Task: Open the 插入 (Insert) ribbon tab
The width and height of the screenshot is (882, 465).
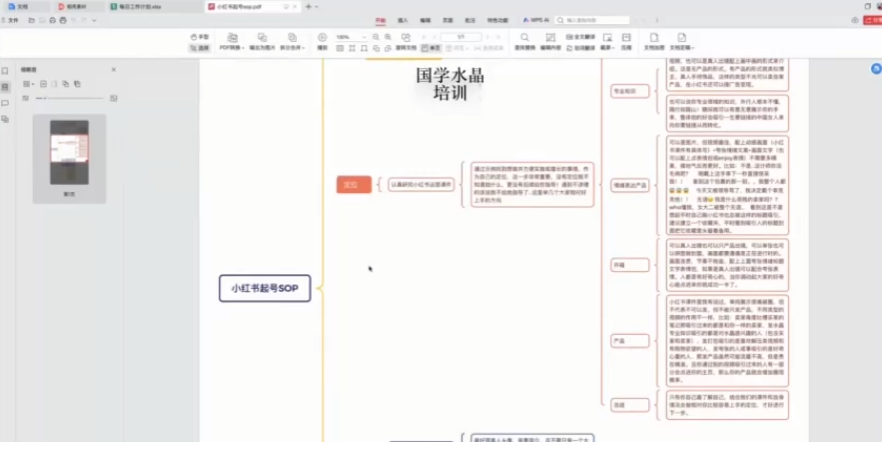Action: click(403, 20)
